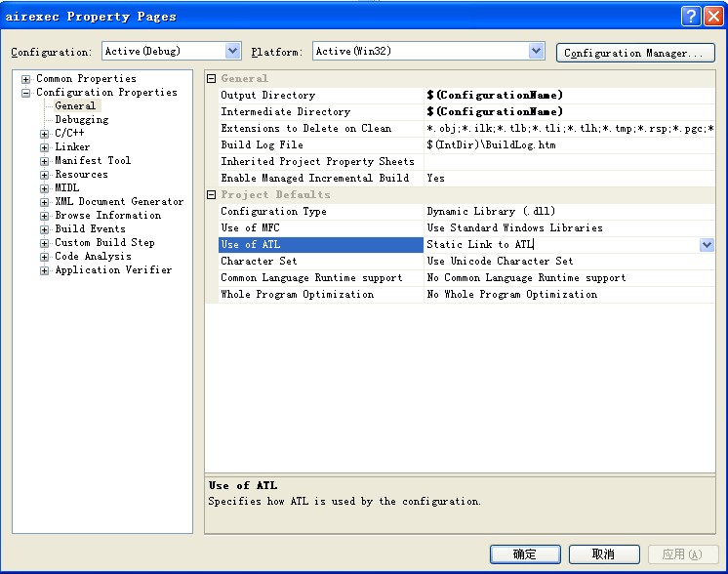The height and width of the screenshot is (574, 728).
Task: Select Debugging in the properties tree
Action: [x=82, y=120]
